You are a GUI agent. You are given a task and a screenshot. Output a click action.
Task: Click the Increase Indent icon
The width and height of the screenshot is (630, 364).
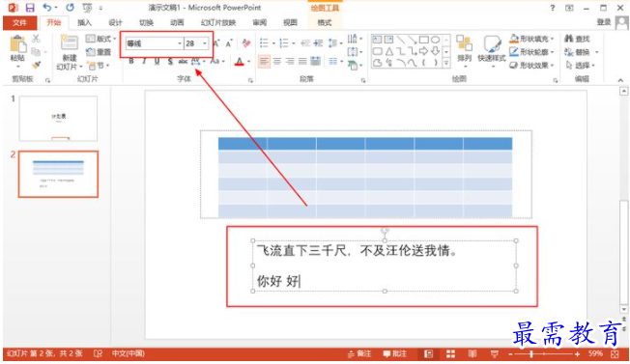pos(318,42)
